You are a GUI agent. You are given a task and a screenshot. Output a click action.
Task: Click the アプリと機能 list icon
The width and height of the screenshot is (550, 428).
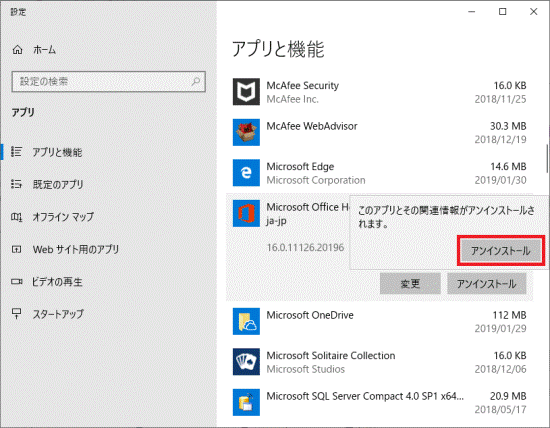tap(16, 152)
